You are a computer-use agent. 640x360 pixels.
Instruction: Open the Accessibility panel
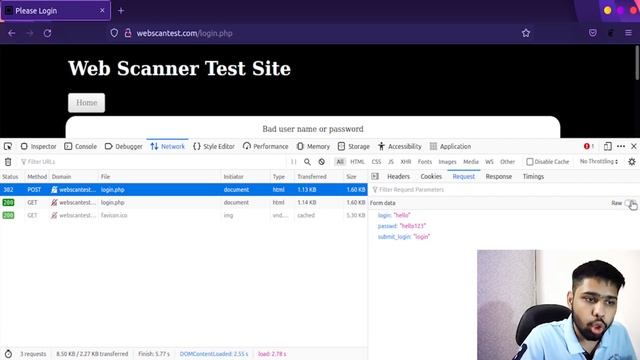pos(399,146)
